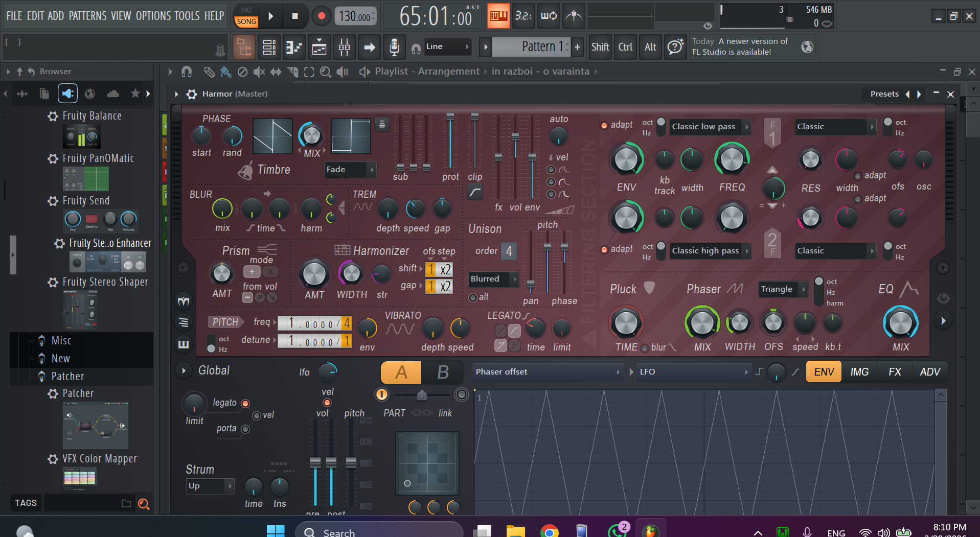Click the FL Studio taskbar icon
980x537 pixels.
(650, 531)
